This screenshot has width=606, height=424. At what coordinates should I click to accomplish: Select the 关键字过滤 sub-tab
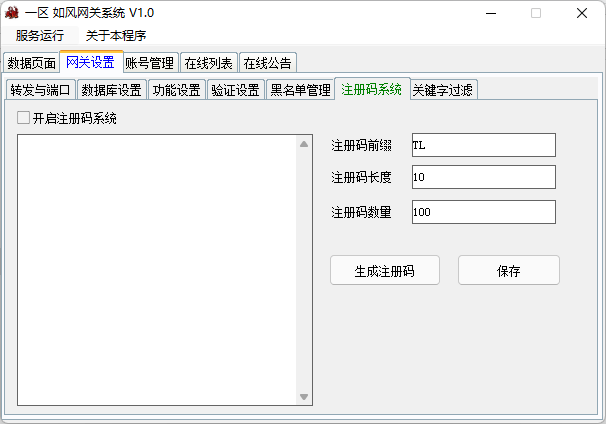coord(443,90)
